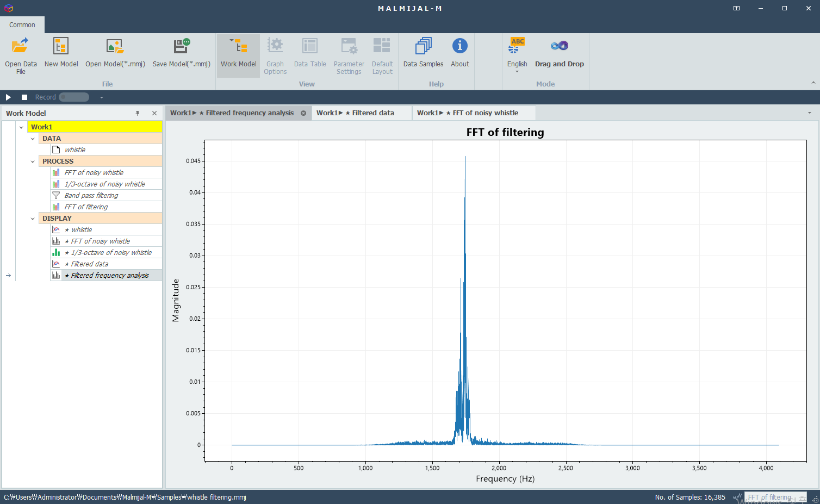
Task: Show the Data Table
Action: 310,53
